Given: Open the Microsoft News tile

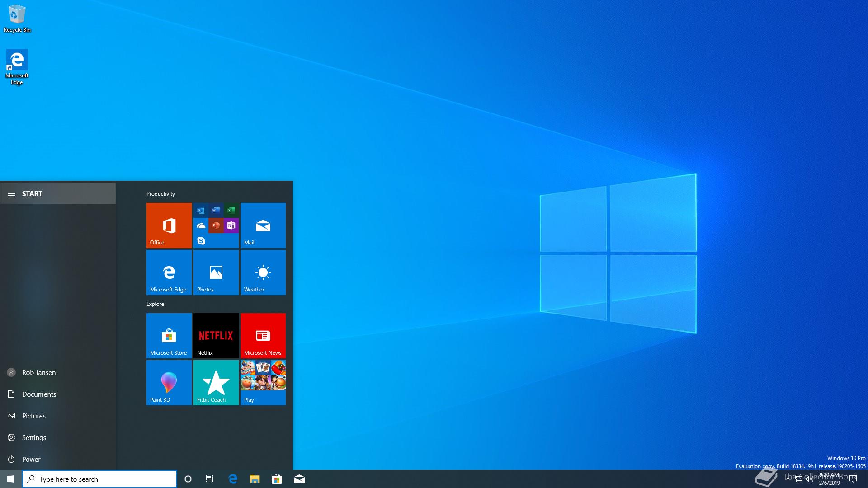Looking at the screenshot, I should (x=263, y=335).
